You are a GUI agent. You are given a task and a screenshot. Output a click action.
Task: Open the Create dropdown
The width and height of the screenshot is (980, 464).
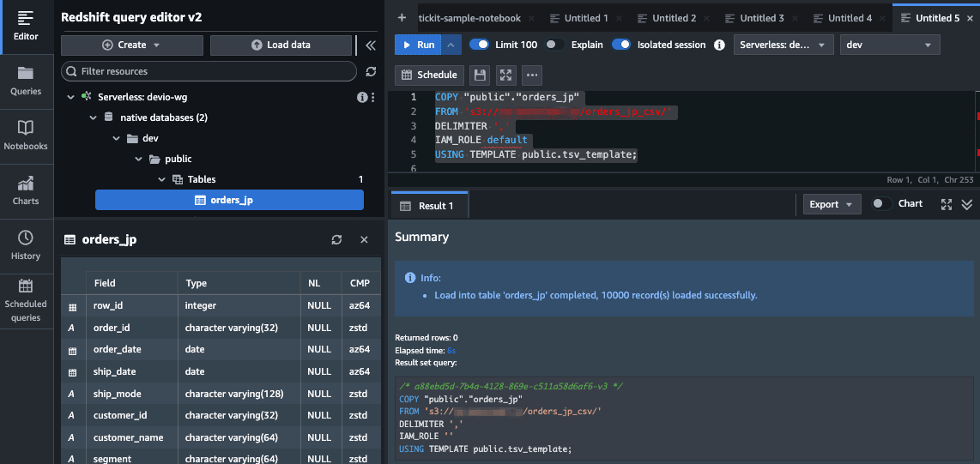pyautogui.click(x=132, y=45)
